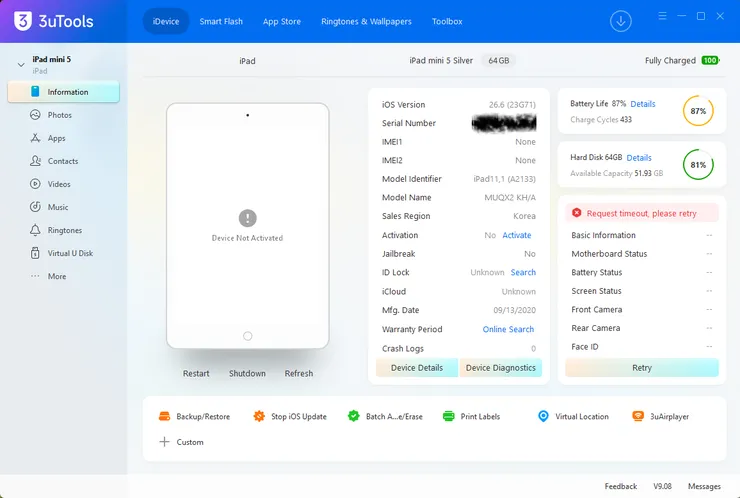Open Feedback in the status bar
Viewport: 740px width, 498px height.
(621, 486)
